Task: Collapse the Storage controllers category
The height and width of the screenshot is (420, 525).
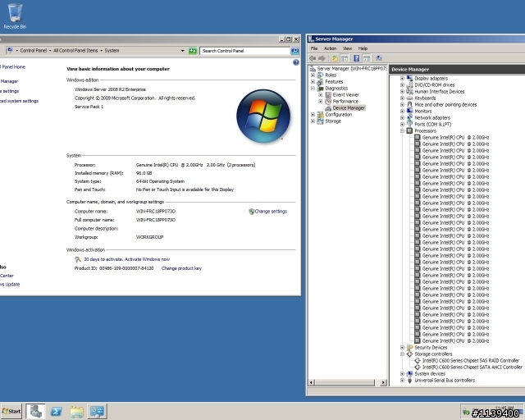Action: (x=402, y=354)
